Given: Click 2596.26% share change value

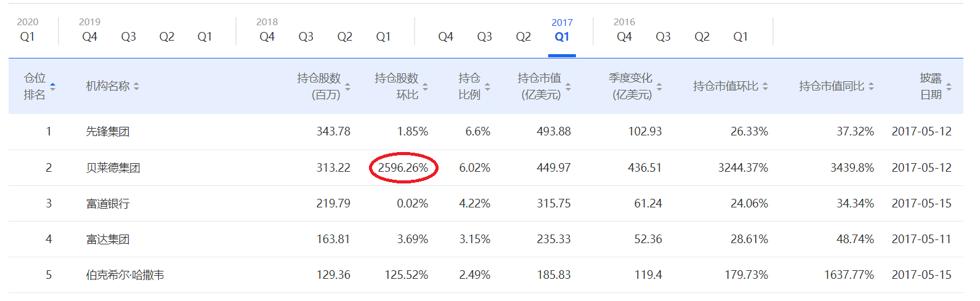Looking at the screenshot, I should 403,168.
